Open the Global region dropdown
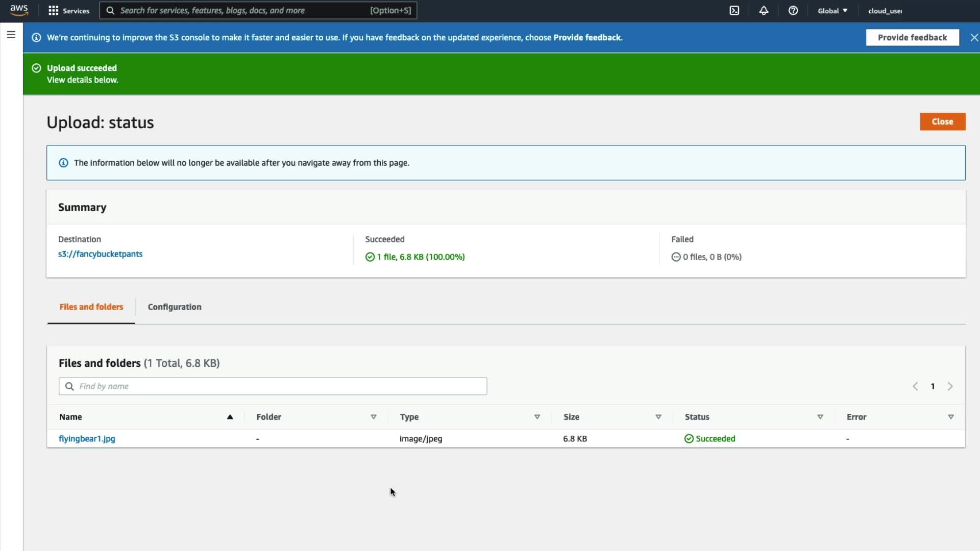 tap(832, 11)
